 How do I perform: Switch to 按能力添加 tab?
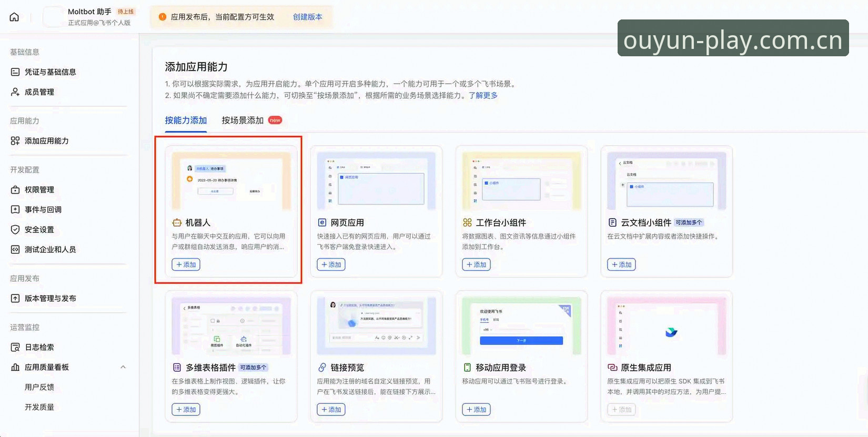pos(186,120)
